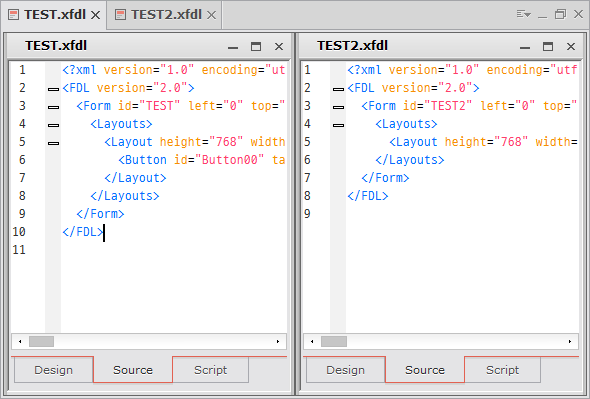Switch TEST.xfdl to Design view
This screenshot has height=399, width=590.
(53, 370)
